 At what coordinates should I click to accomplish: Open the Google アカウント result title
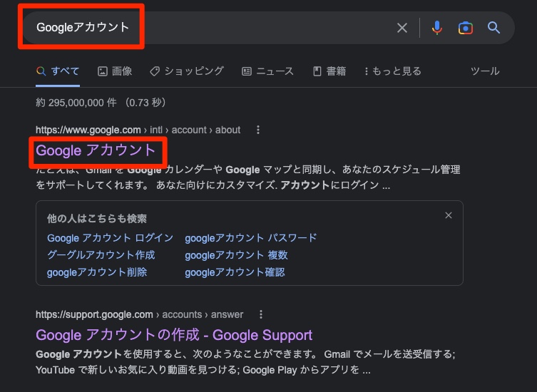pos(96,150)
